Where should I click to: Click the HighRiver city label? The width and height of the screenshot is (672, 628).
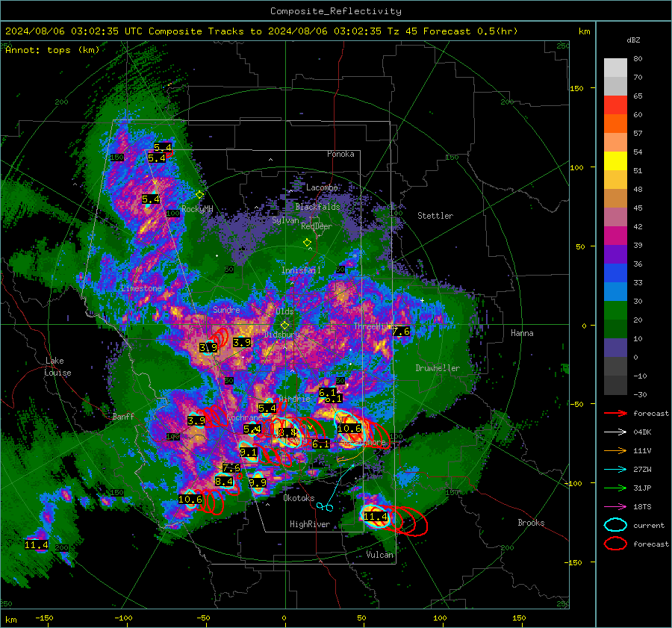coord(310,524)
